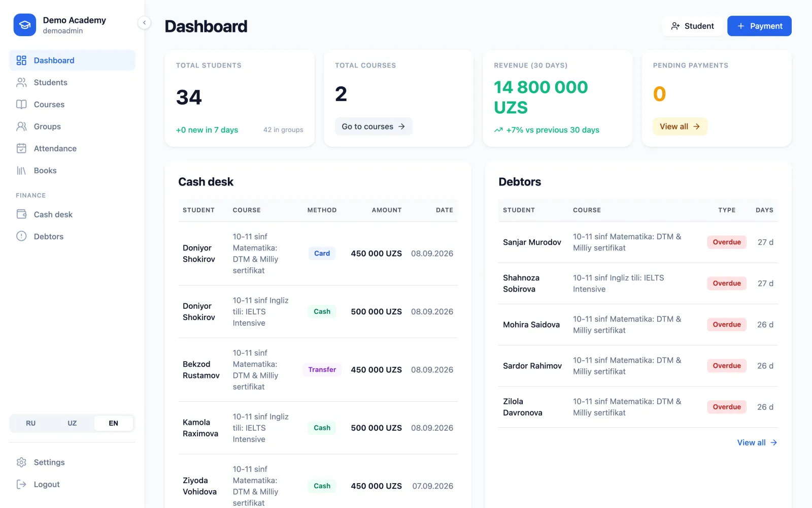The image size is (812, 508).
Task: Click the Debtors alert circle icon
Action: pos(21,236)
